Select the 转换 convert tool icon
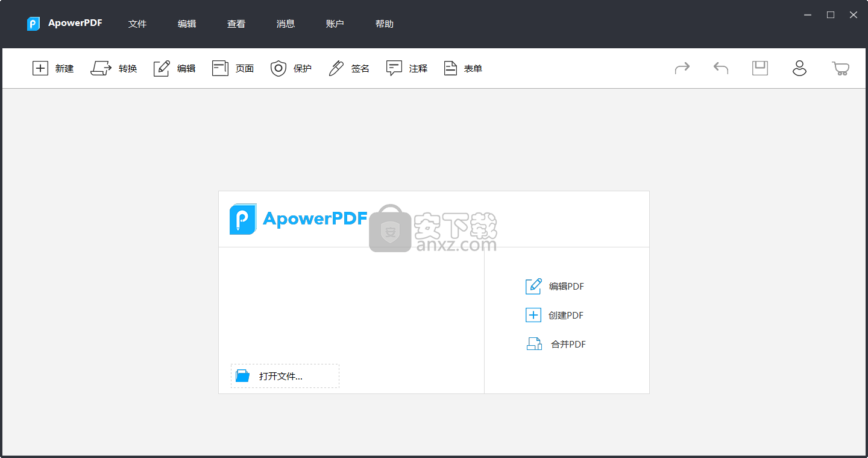868x458 pixels. pos(101,68)
